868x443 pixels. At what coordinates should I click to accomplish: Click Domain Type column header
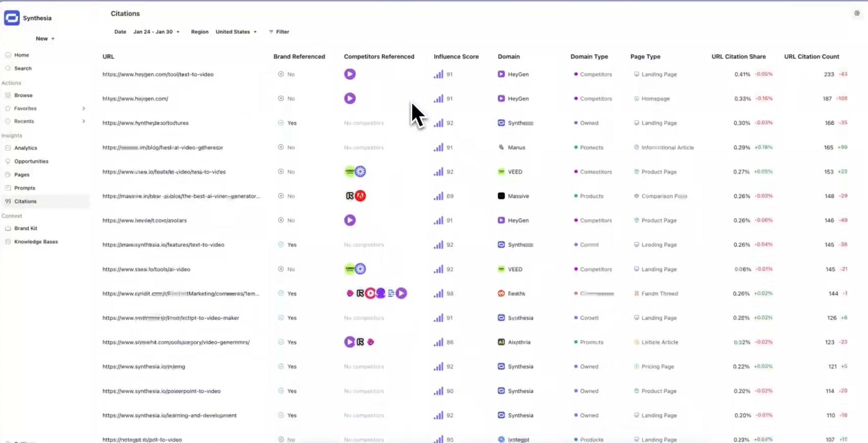(x=589, y=56)
